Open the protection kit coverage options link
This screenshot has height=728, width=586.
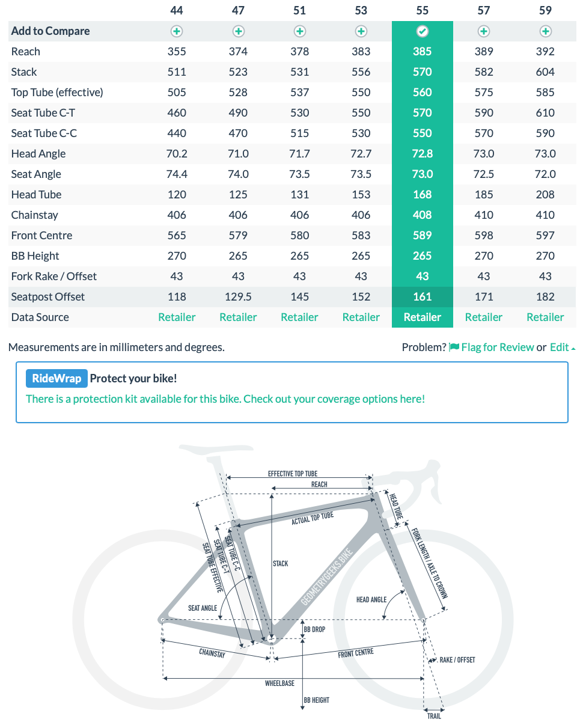pyautogui.click(x=225, y=399)
